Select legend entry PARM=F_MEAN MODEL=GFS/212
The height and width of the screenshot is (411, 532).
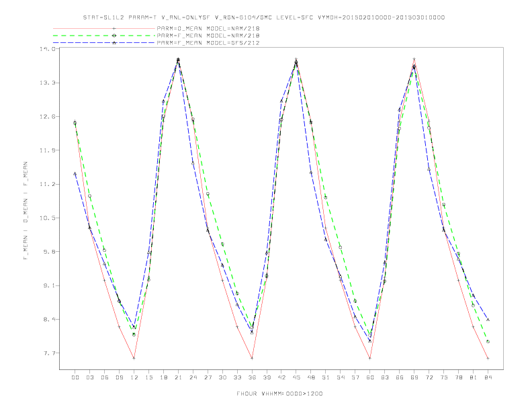(x=208, y=43)
